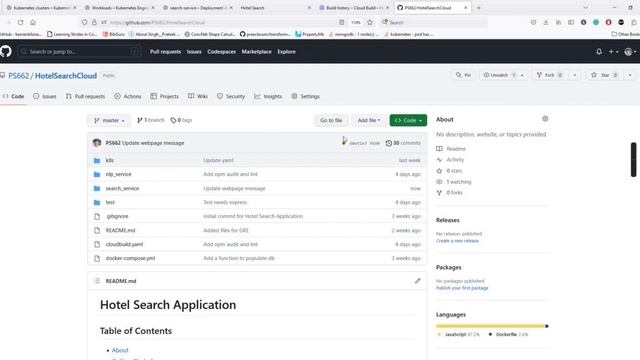Switch to the repository Issues tab

click(44, 96)
